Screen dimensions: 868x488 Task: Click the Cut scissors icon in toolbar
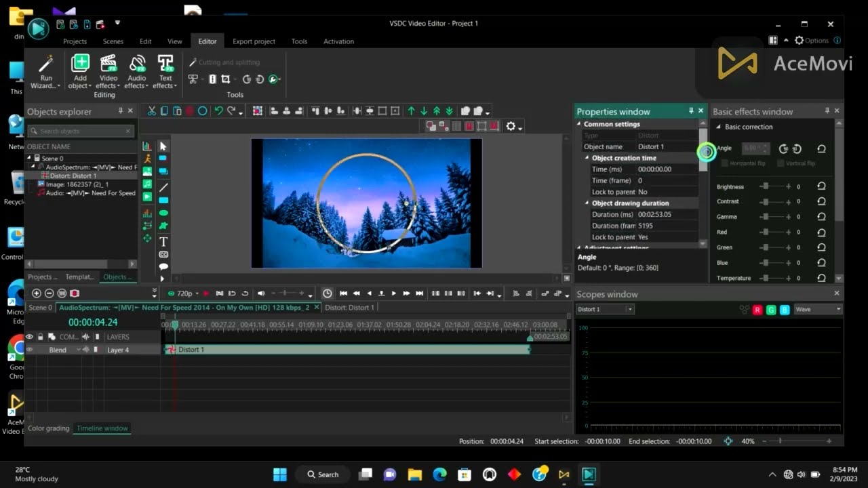152,111
